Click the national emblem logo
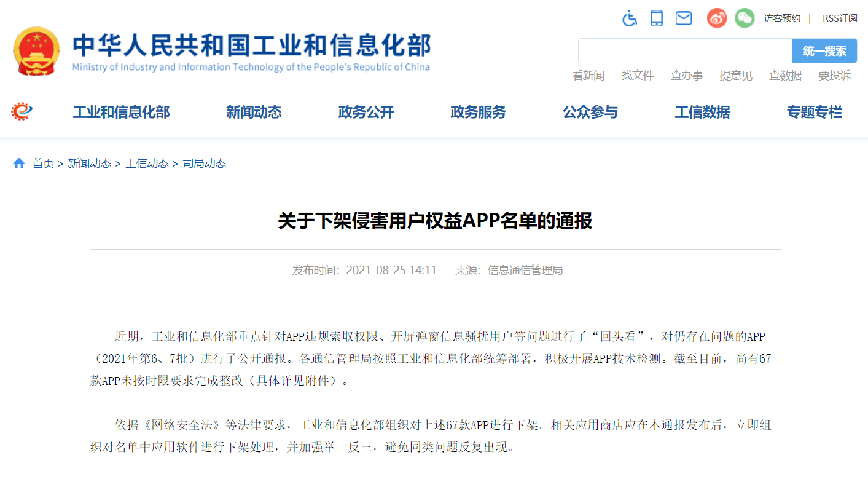The image size is (868, 479). 36,51
